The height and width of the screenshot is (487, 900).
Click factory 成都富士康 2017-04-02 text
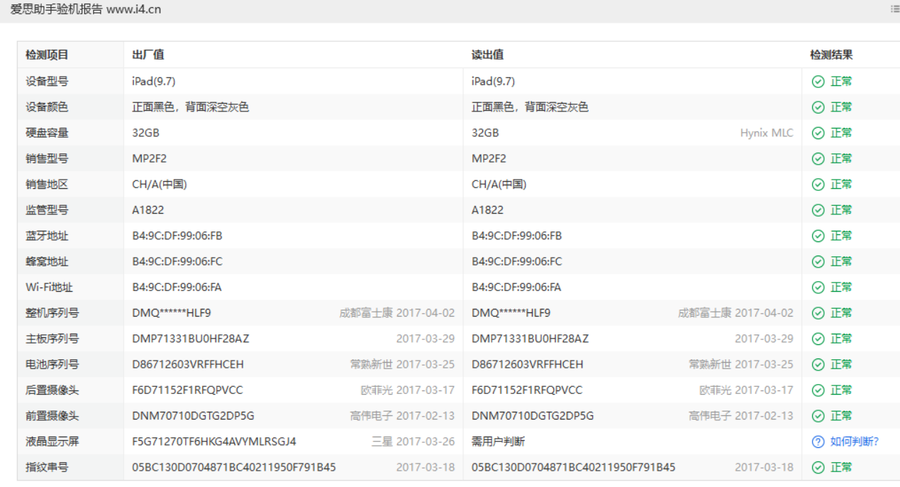(x=397, y=313)
